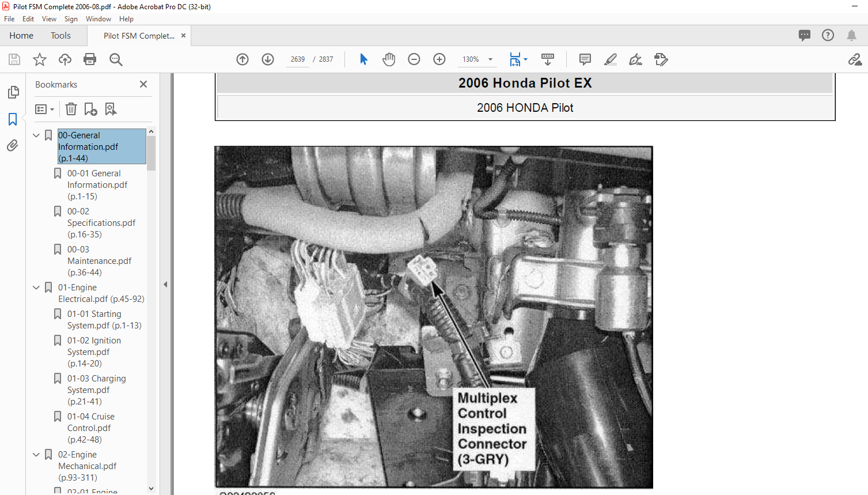Share a link to the file icon
Viewport: 868px width, 495px height.
click(x=855, y=59)
